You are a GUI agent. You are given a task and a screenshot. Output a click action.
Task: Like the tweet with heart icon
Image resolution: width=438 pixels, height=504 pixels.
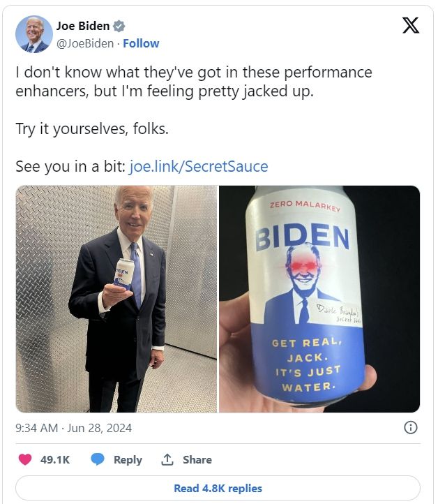tap(25, 459)
